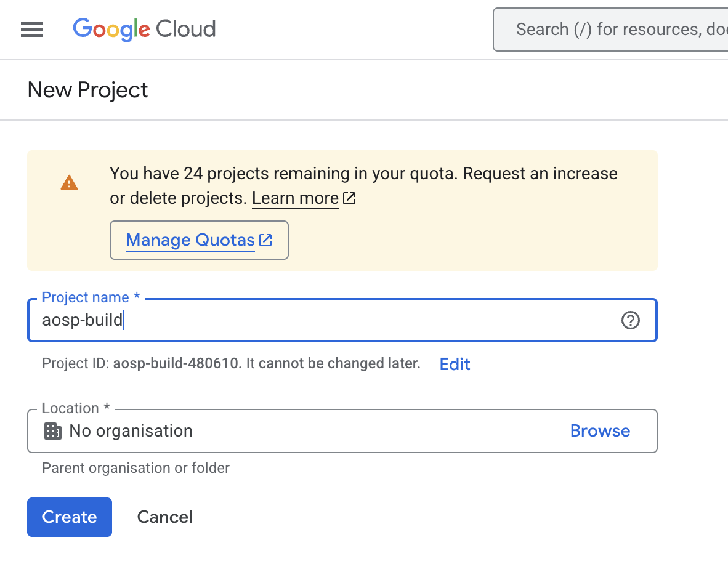Click the quota warning message text
728x580 pixels.
tap(363, 174)
